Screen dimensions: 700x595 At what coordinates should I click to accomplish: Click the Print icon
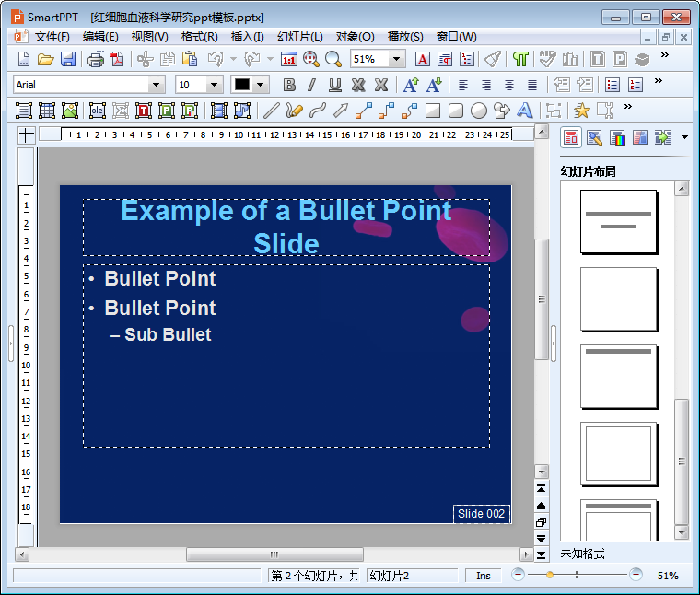pyautogui.click(x=95, y=59)
